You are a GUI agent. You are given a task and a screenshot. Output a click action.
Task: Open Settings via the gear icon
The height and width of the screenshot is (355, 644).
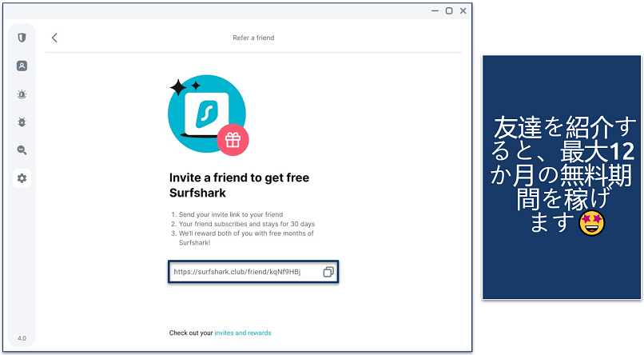(x=22, y=178)
